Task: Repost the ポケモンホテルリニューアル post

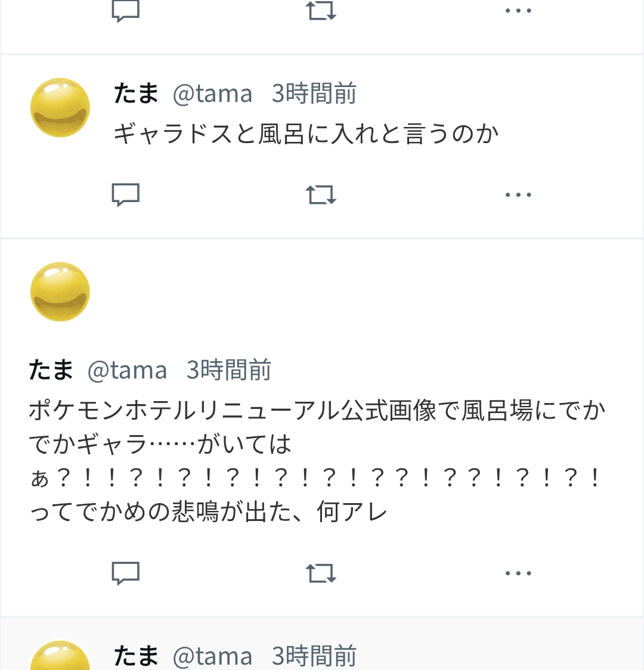Action: coord(321,573)
